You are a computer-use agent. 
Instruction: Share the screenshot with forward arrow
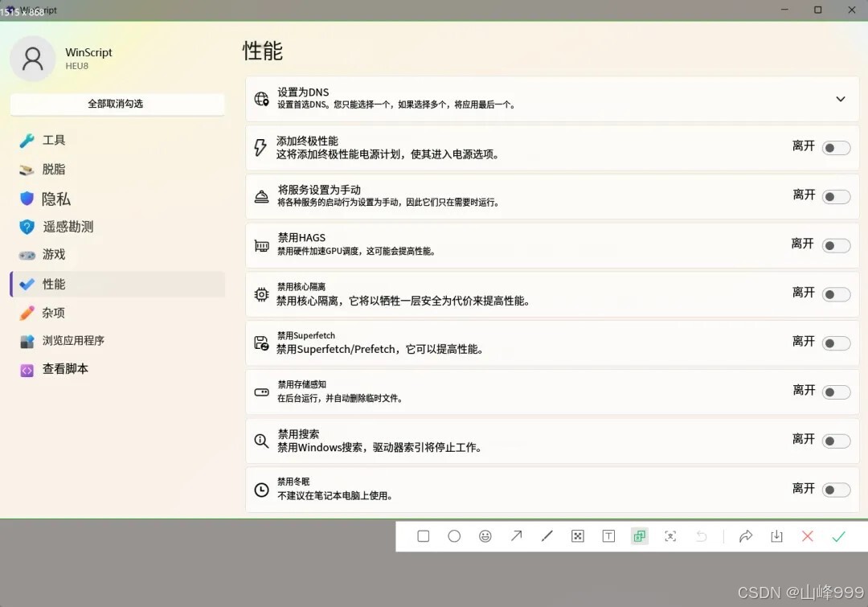click(746, 536)
